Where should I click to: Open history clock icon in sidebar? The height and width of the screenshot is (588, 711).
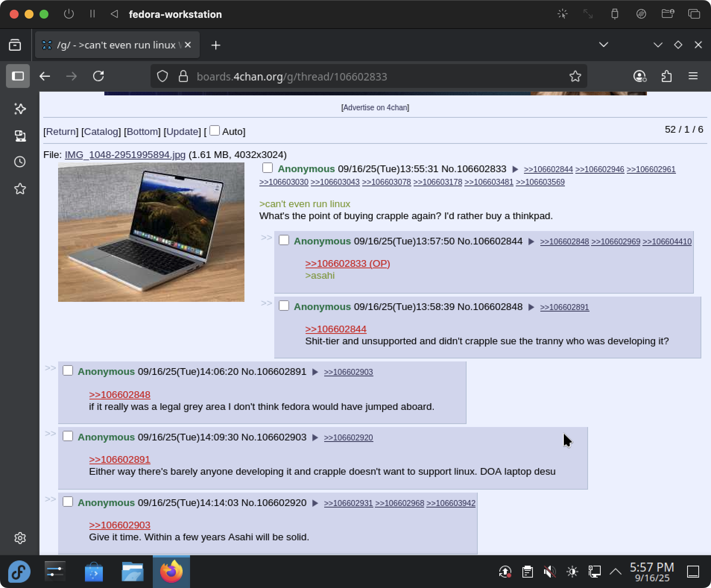click(20, 162)
